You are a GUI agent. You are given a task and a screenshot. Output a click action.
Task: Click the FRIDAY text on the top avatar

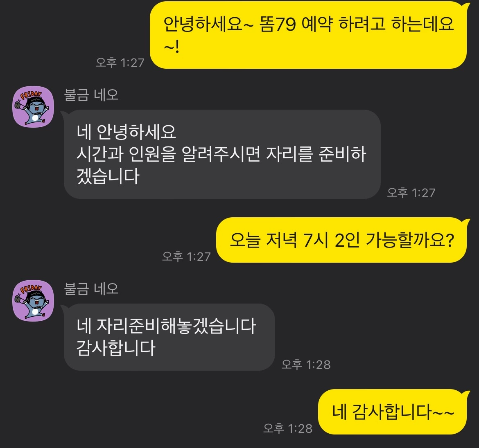(x=31, y=95)
